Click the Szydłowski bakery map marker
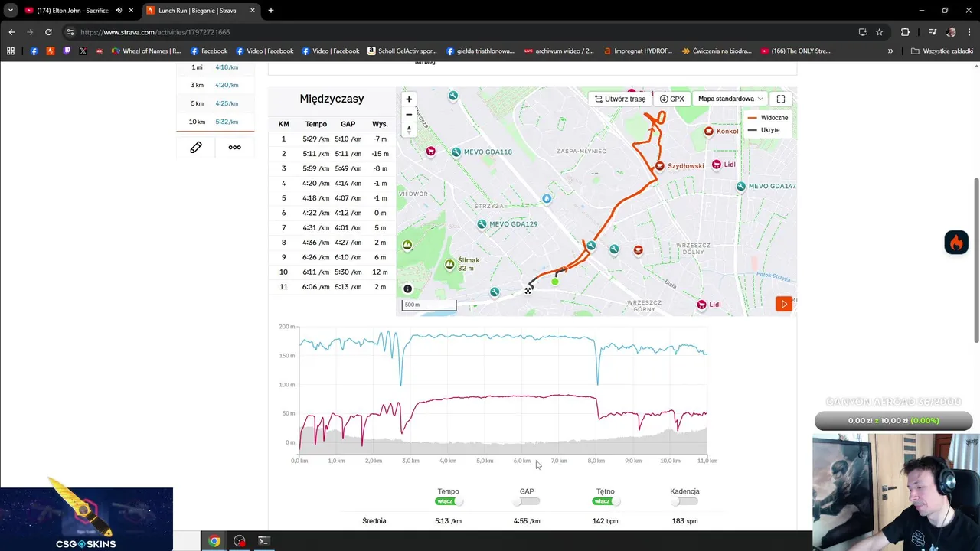Viewport: 980px width, 551px height. (x=659, y=166)
